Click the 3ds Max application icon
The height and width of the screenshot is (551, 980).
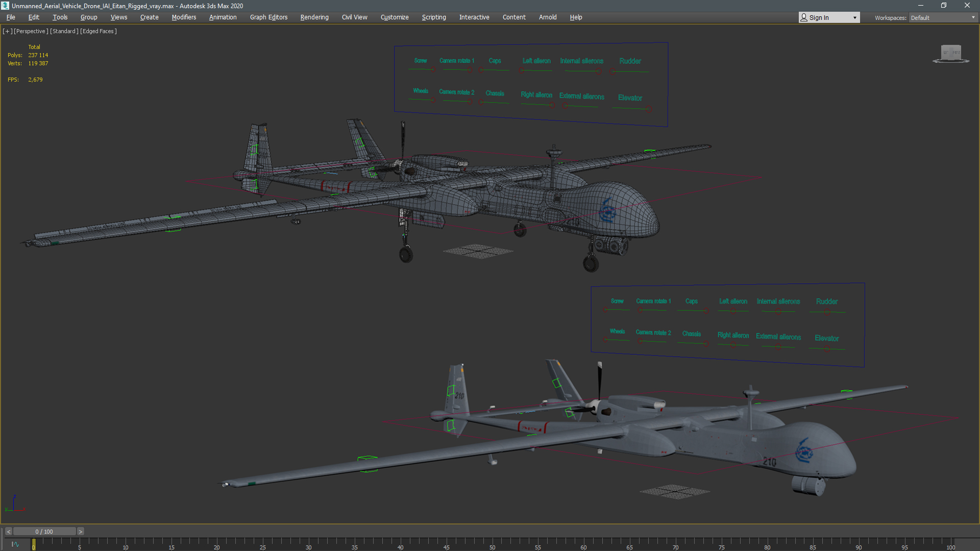tap(5, 6)
